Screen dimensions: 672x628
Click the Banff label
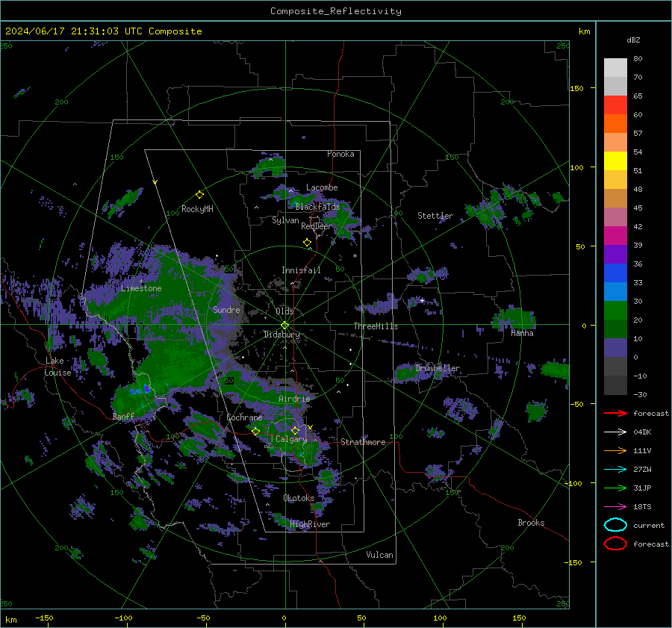click(x=123, y=417)
